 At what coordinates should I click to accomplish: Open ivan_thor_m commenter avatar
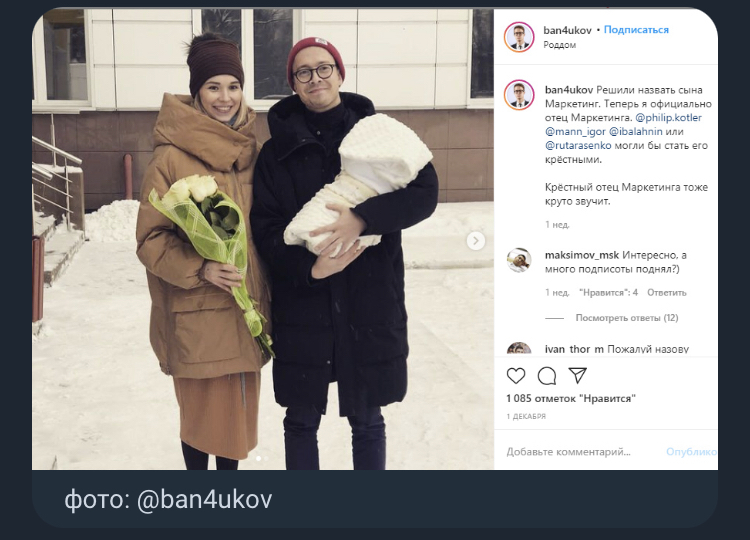click(519, 349)
